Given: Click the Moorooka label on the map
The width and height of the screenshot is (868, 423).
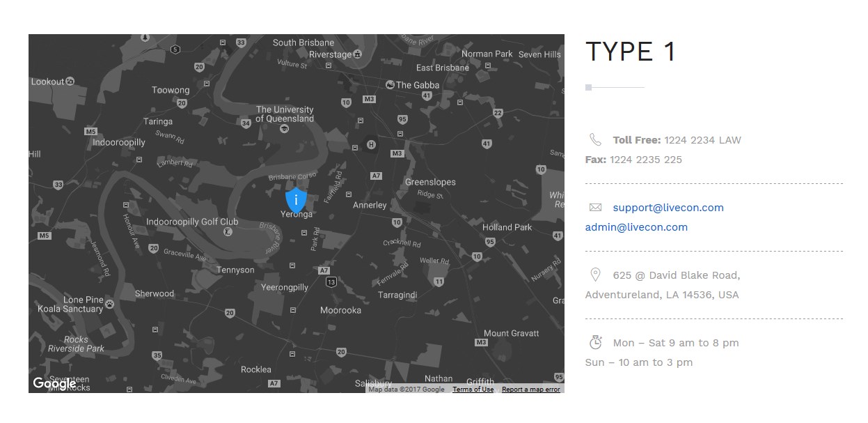Looking at the screenshot, I should point(340,310).
